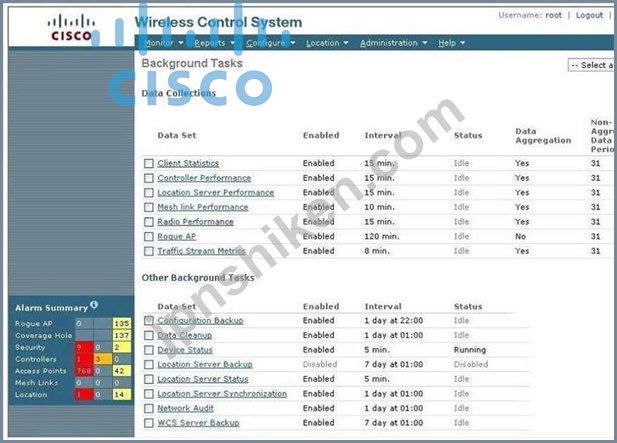The width and height of the screenshot is (617, 443).
Task: Open the Network Audit task link
Action: (185, 408)
